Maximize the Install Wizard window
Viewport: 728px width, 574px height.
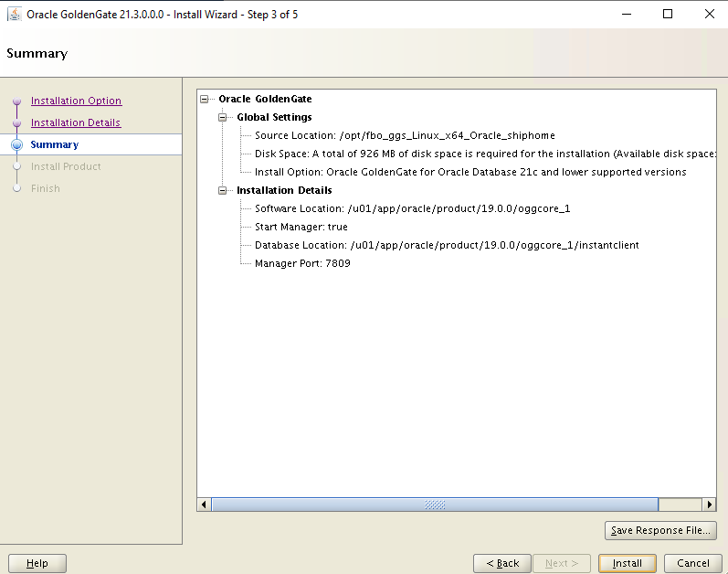(668, 14)
